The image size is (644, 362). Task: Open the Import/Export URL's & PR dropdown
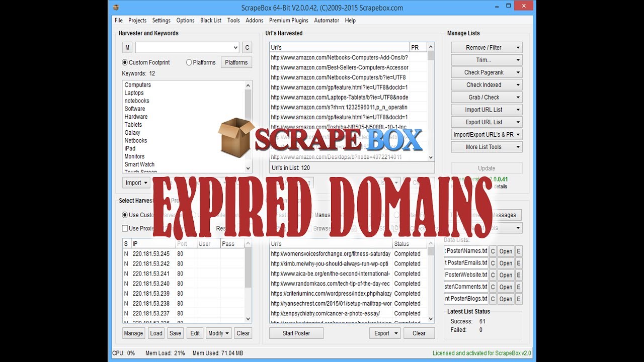pyautogui.click(x=487, y=135)
